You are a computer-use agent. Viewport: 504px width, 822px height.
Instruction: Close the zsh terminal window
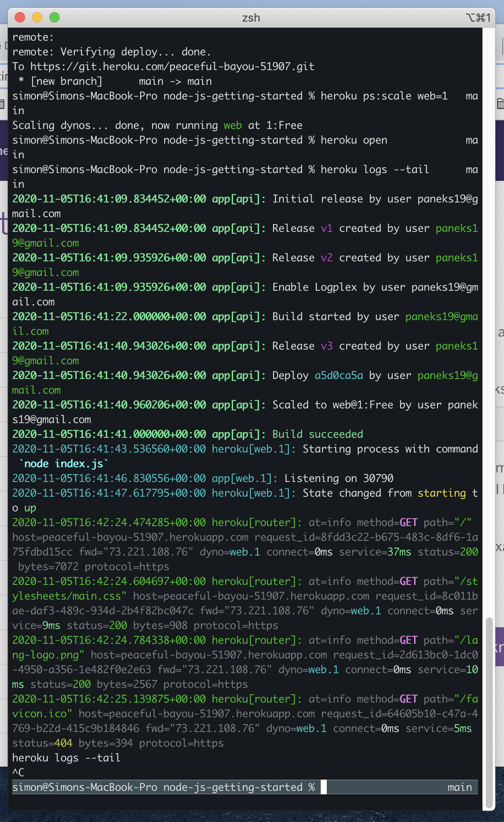click(20, 17)
